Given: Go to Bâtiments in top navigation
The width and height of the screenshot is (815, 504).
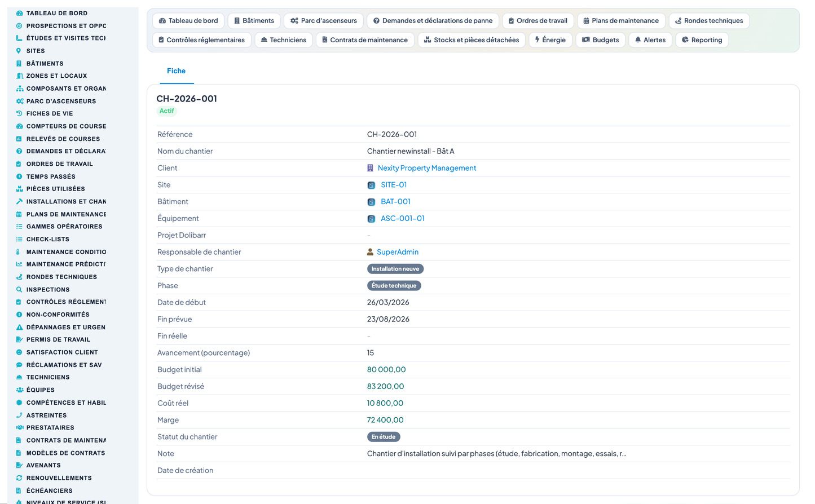Looking at the screenshot, I should coord(254,21).
